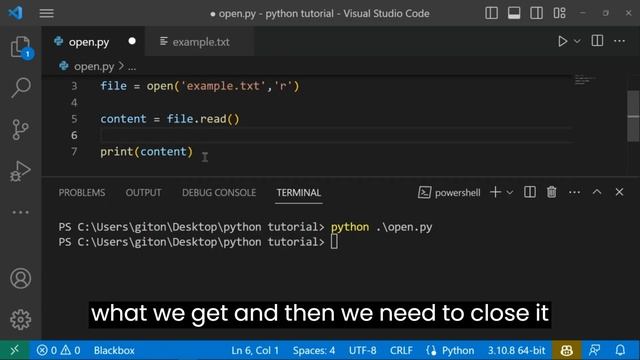This screenshot has width=640, height=360.
Task: Open notifications bell in status bar
Action: (620, 350)
